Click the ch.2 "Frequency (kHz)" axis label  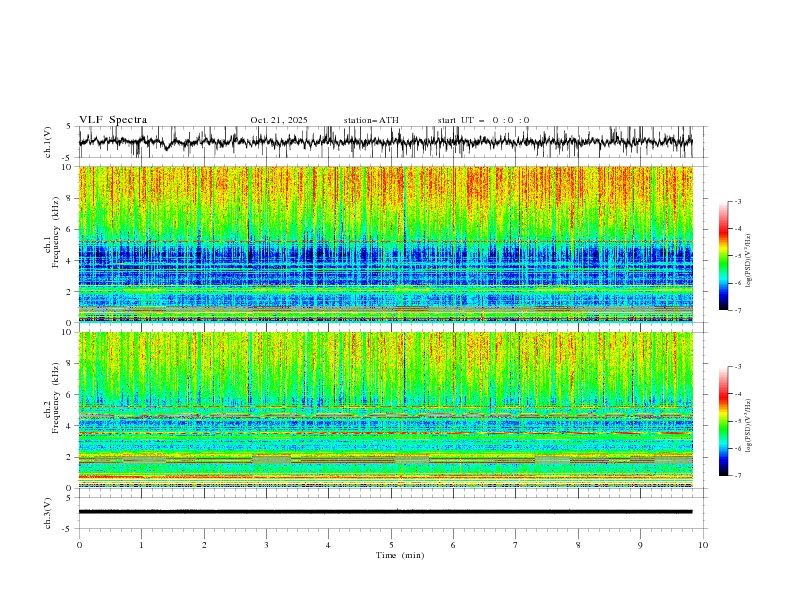click(x=56, y=397)
